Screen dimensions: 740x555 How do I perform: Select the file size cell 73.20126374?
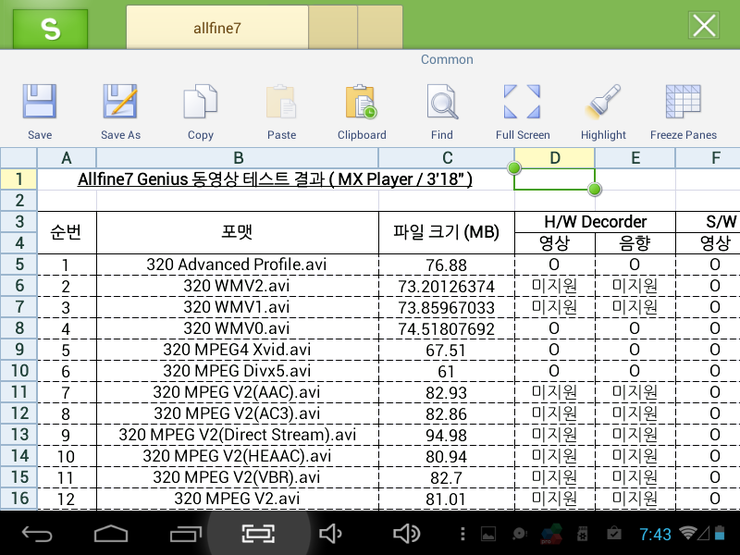446,286
